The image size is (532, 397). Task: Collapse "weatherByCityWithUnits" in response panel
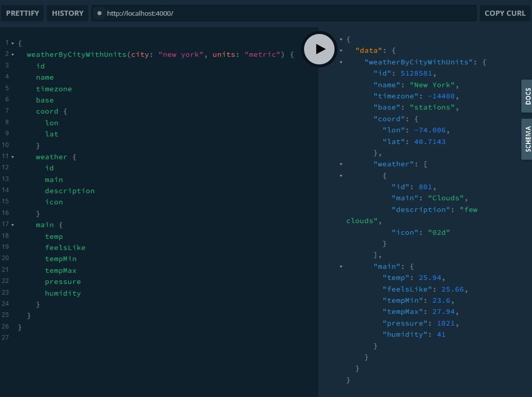[x=341, y=62]
